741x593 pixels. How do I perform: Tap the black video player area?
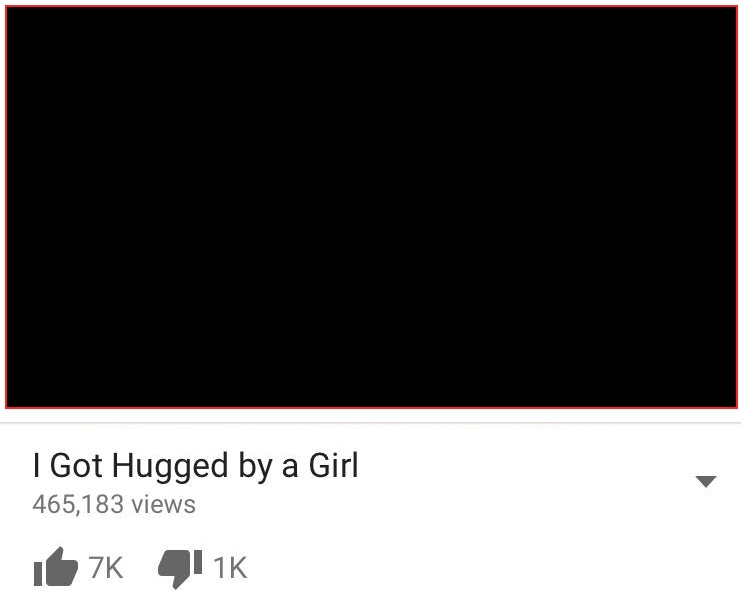point(371,207)
